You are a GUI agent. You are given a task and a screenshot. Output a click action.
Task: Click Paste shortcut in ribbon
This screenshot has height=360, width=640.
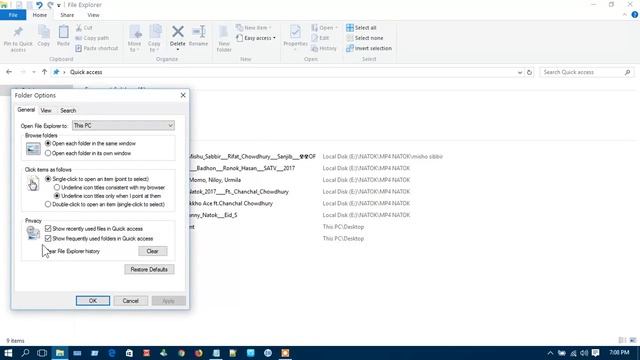point(97,48)
